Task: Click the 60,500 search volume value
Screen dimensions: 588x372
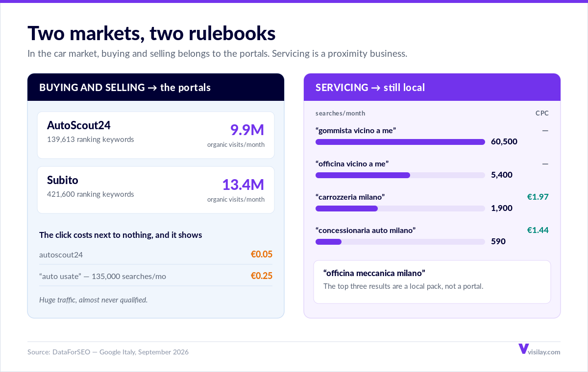Action: click(x=504, y=142)
